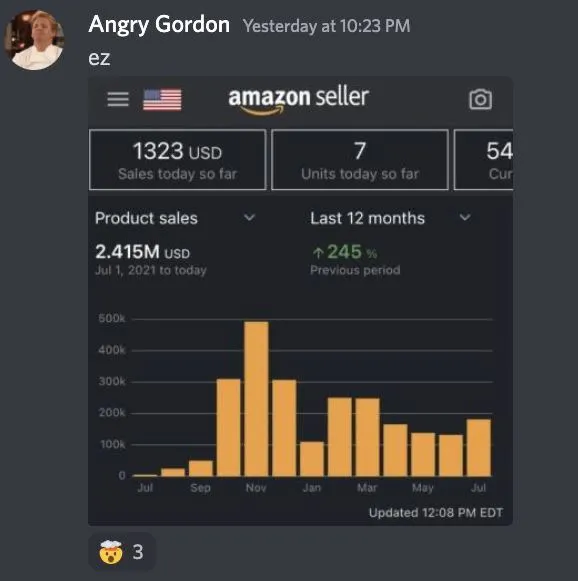This screenshot has width=578, height=581.
Task: Expand the Product sales chevron
Action: coord(250,218)
